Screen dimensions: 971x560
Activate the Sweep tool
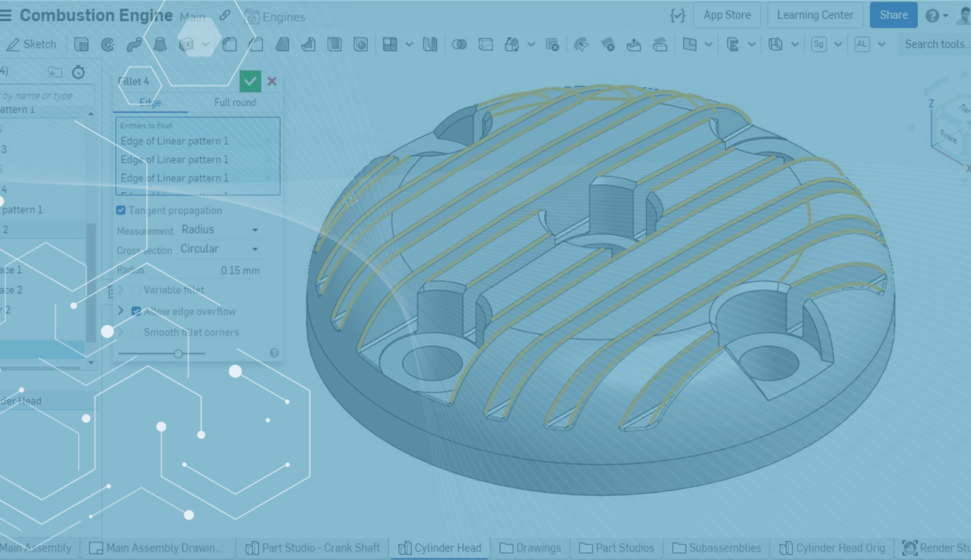click(x=134, y=44)
